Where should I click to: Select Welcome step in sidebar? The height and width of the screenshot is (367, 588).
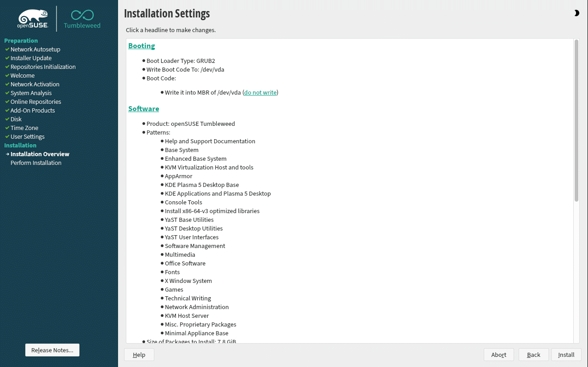pos(23,75)
